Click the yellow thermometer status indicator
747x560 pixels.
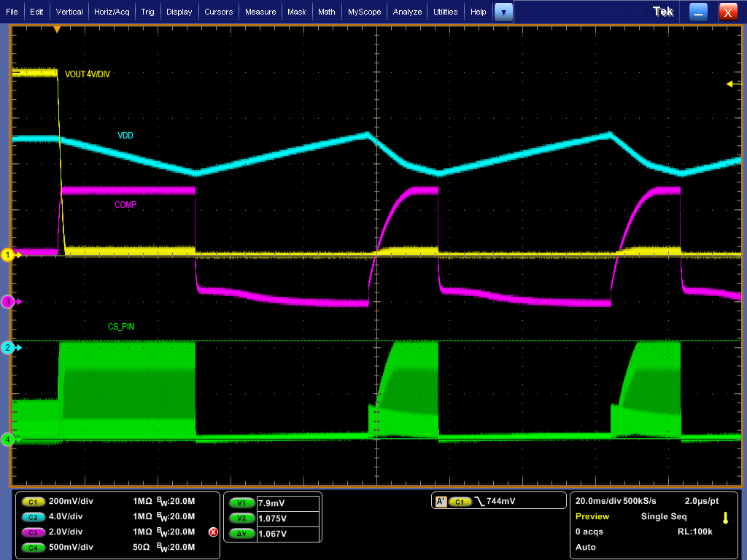coord(725,517)
